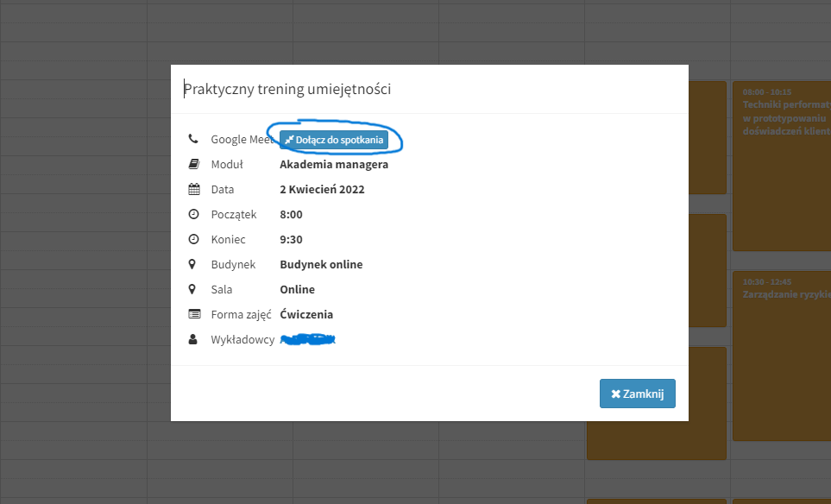This screenshot has width=831, height=504.
Task: Click the list icon beside Forma zajęć
Action: (193, 314)
